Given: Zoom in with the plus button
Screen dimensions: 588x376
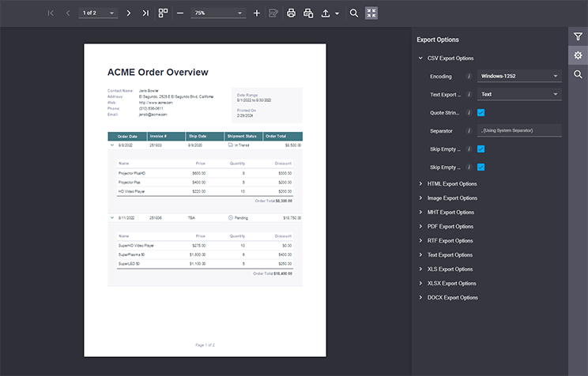Looking at the screenshot, I should pos(256,13).
